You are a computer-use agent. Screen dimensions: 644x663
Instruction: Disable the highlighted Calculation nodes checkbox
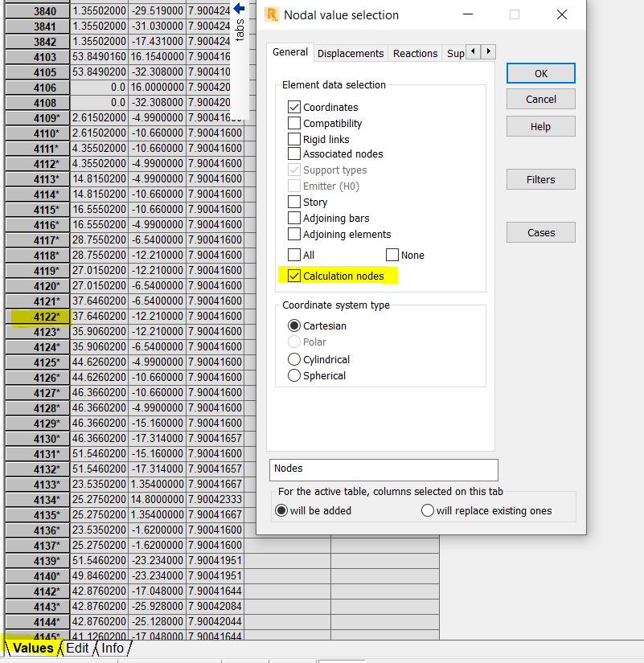[296, 274]
